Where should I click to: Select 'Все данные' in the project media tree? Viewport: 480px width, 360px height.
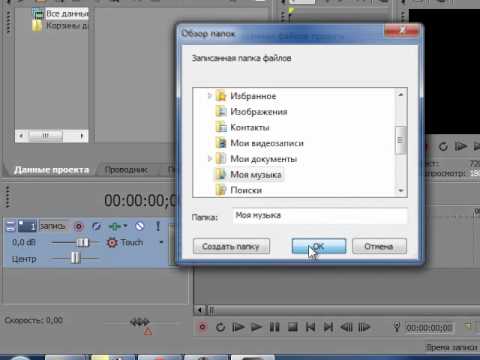pyautogui.click(x=67, y=14)
